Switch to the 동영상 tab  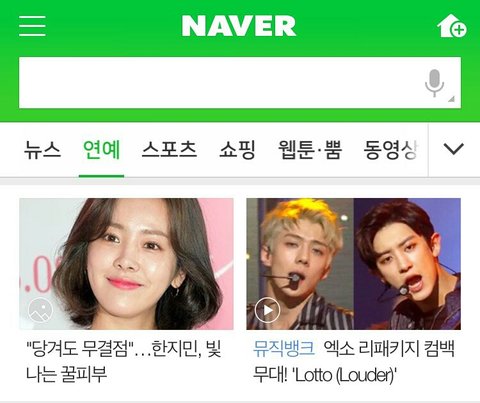391,150
